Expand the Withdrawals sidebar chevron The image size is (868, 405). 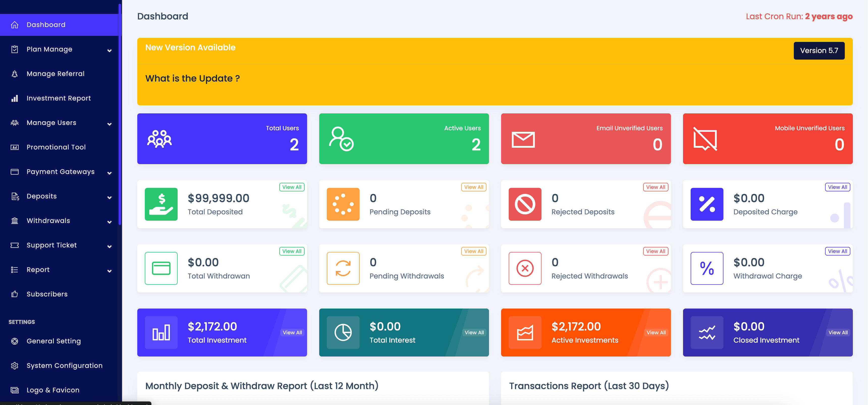(x=110, y=222)
